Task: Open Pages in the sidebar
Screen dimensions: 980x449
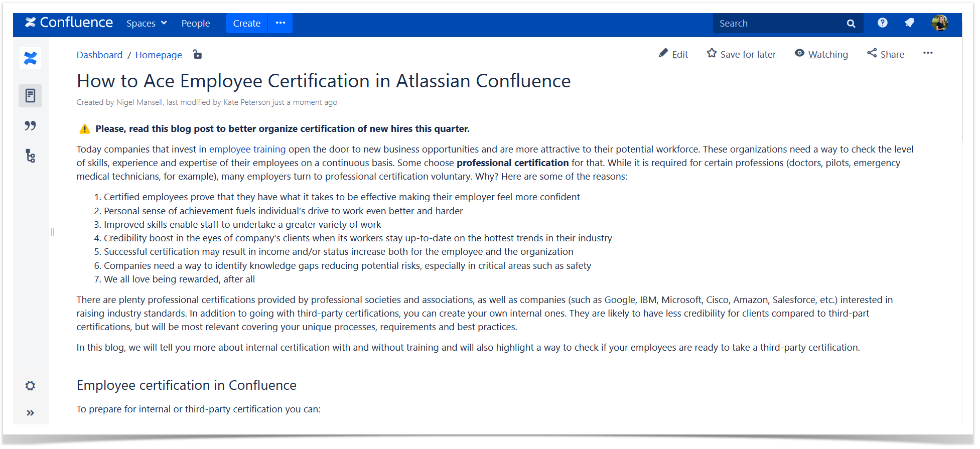Action: 31,96
